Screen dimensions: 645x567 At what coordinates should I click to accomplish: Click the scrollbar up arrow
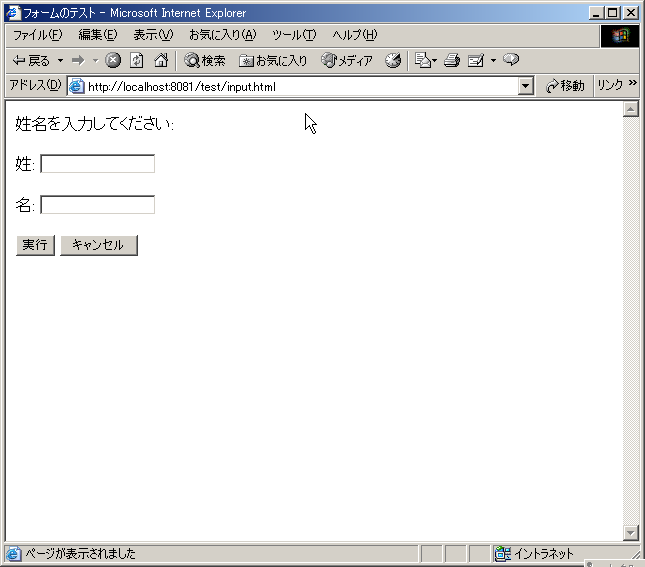click(631, 109)
